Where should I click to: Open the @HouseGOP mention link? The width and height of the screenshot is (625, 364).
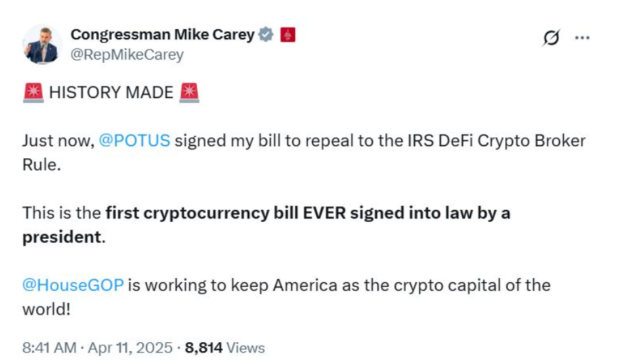tap(73, 285)
